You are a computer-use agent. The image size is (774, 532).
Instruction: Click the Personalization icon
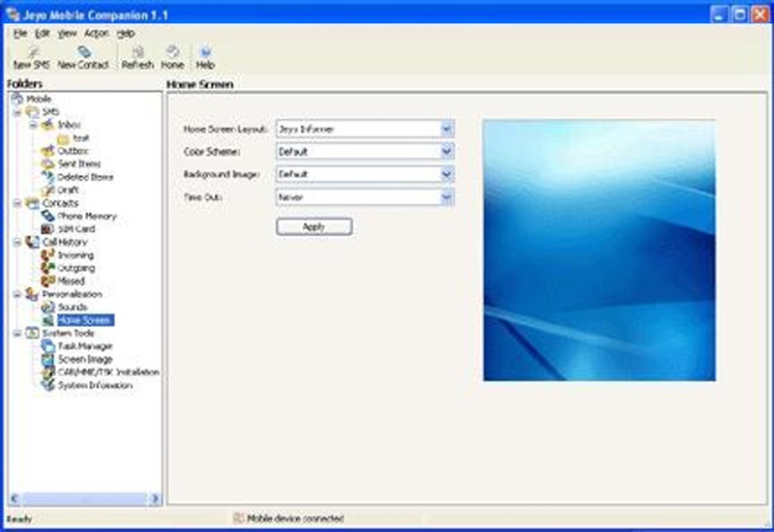coord(33,294)
